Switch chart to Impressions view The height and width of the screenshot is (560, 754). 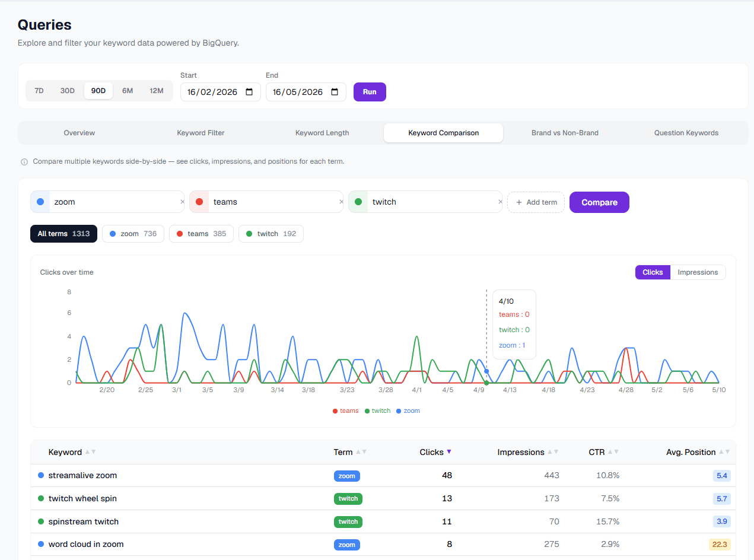(x=698, y=272)
